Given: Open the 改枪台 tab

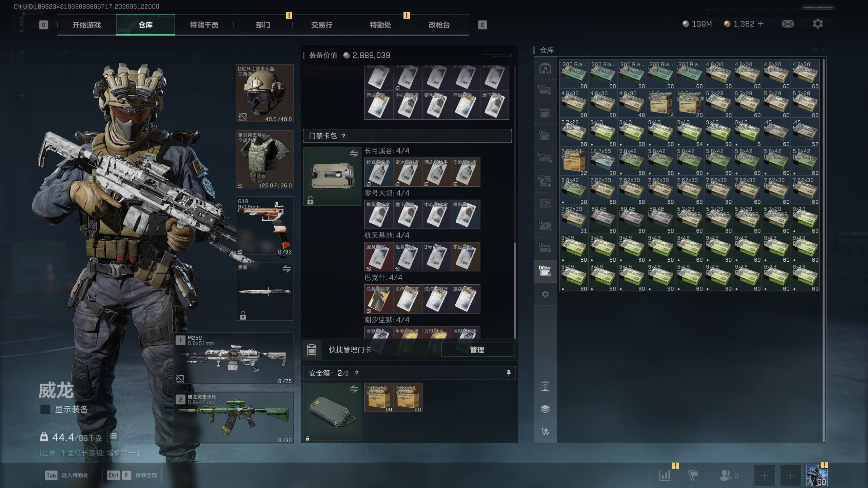Looking at the screenshot, I should 439,25.
